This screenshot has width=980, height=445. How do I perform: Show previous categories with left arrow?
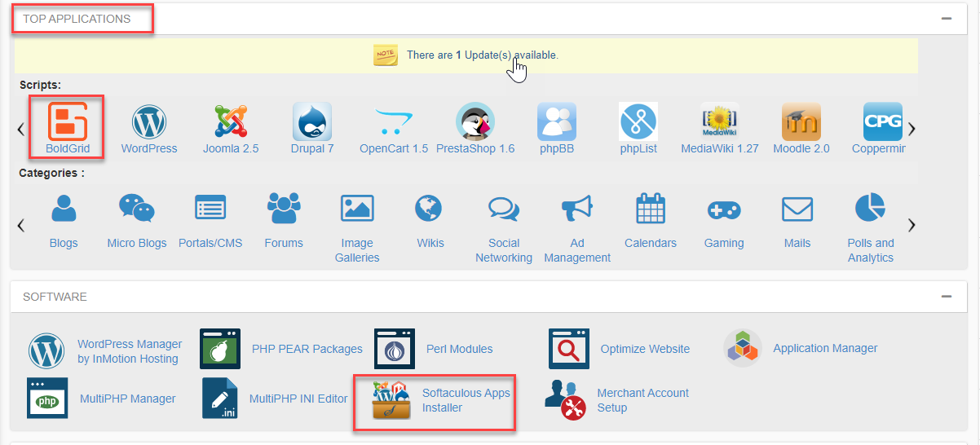[22, 226]
